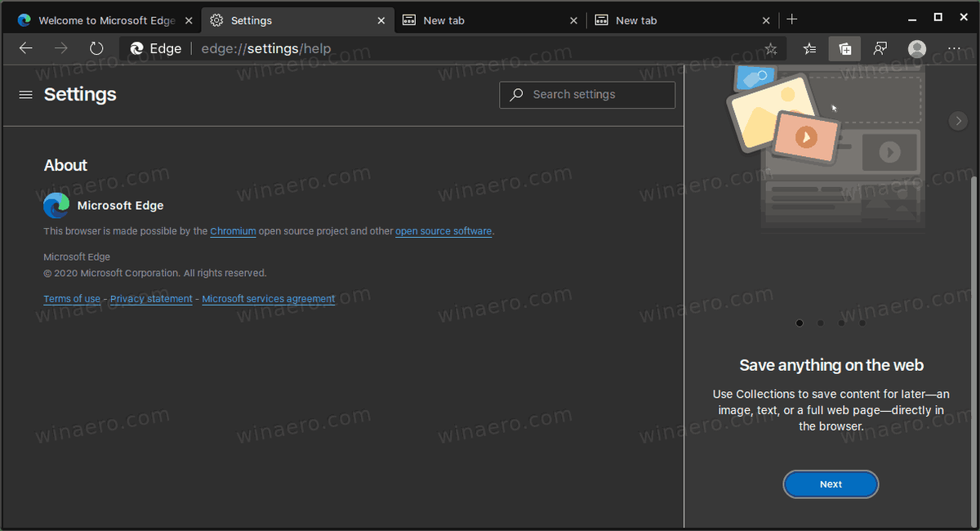Open the Send feedback icon
The width and height of the screenshot is (980, 531).
click(x=880, y=49)
